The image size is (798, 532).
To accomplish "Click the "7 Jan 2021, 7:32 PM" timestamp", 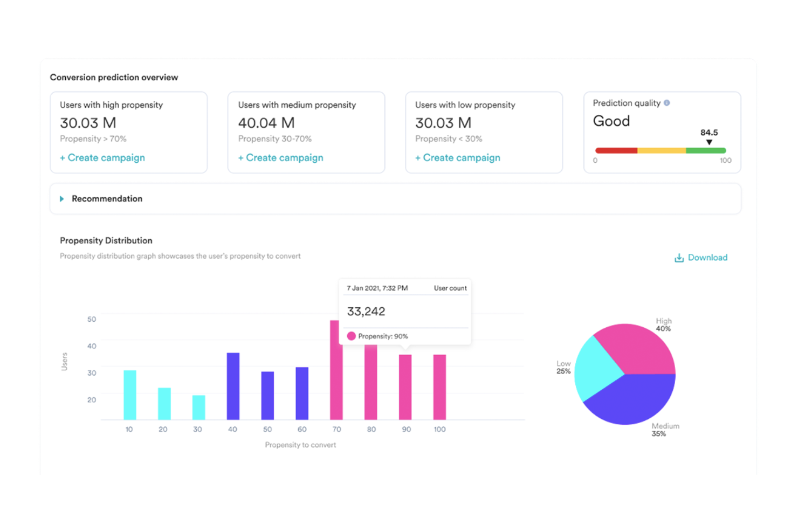I will tap(377, 288).
